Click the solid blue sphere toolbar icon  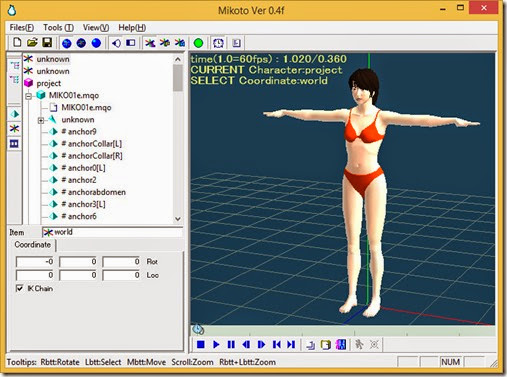[x=96, y=43]
